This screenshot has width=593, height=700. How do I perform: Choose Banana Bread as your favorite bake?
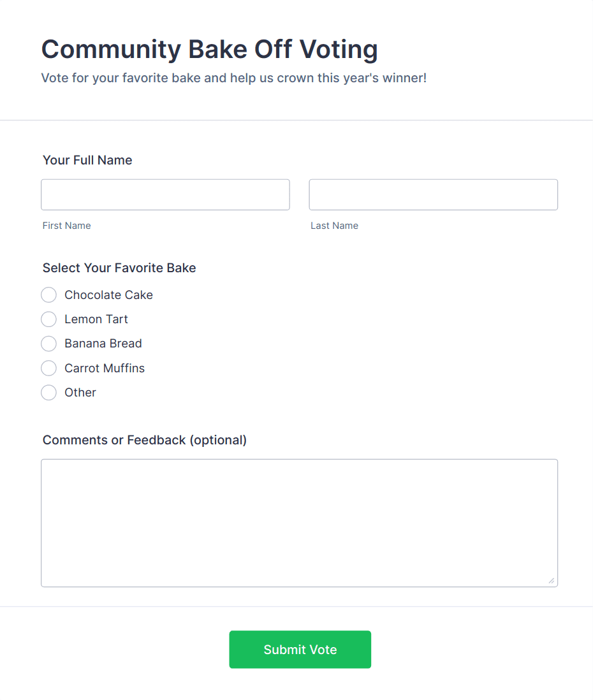[x=48, y=344]
